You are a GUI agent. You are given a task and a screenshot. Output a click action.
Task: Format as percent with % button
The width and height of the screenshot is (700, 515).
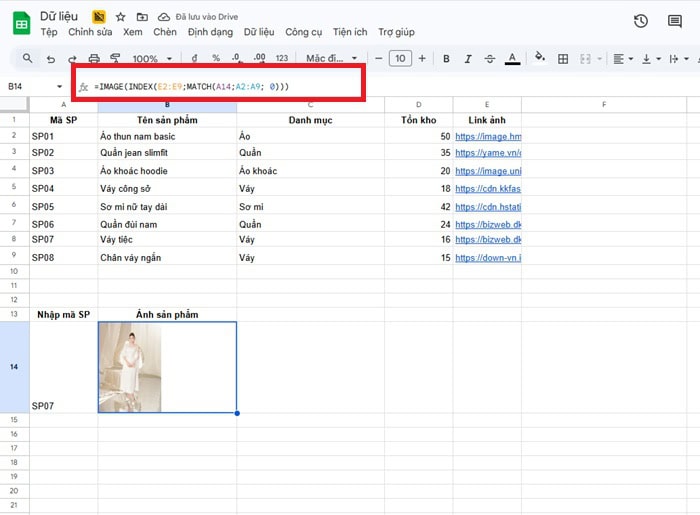(215, 59)
